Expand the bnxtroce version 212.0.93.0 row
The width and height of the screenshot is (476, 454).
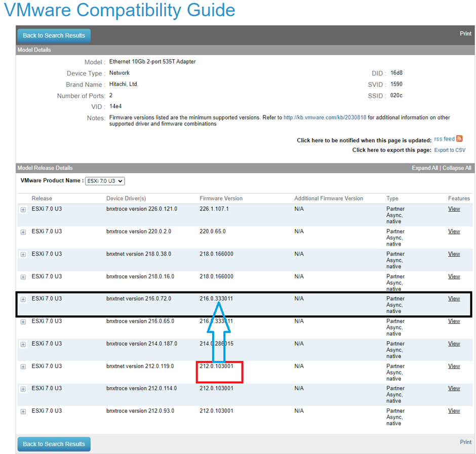pos(23,411)
